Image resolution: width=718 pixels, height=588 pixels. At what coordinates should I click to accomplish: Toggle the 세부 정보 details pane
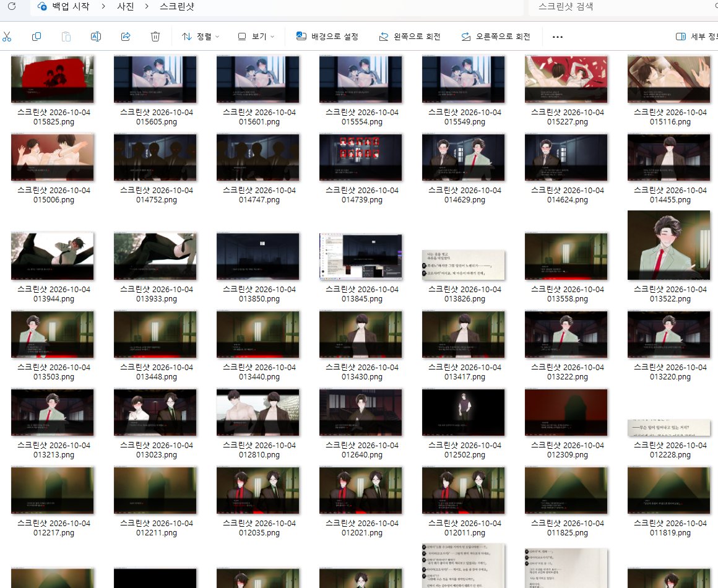[697, 37]
